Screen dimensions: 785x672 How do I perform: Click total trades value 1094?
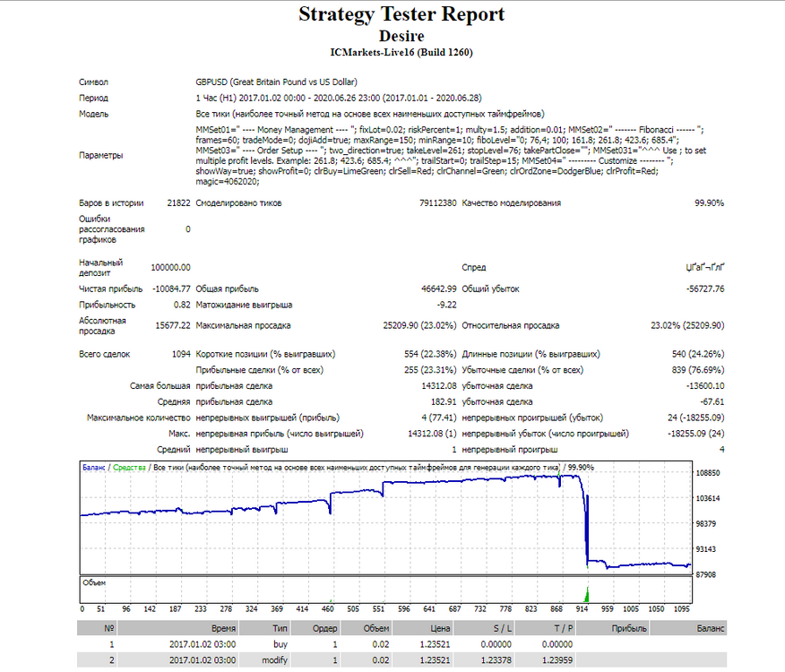point(181,355)
